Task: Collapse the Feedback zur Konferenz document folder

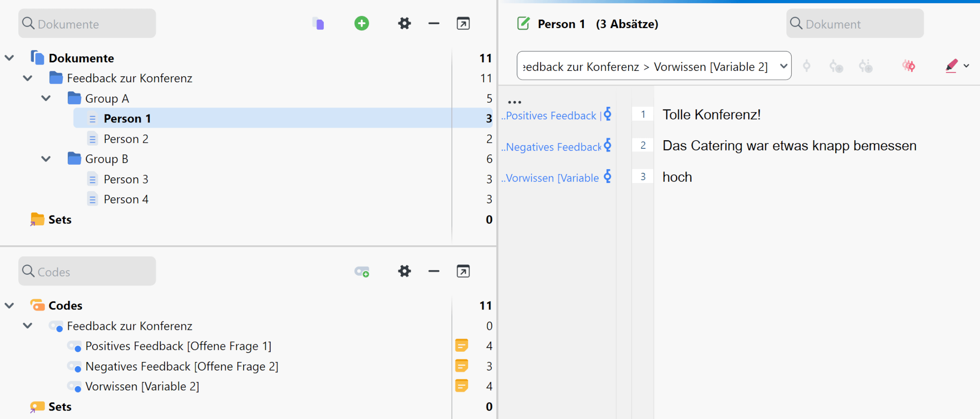Action: click(28, 78)
